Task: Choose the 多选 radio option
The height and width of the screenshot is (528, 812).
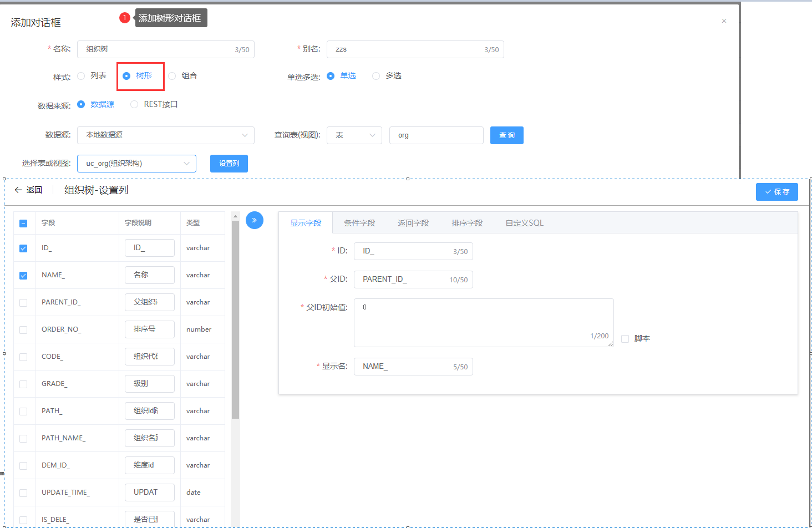Action: coord(376,76)
